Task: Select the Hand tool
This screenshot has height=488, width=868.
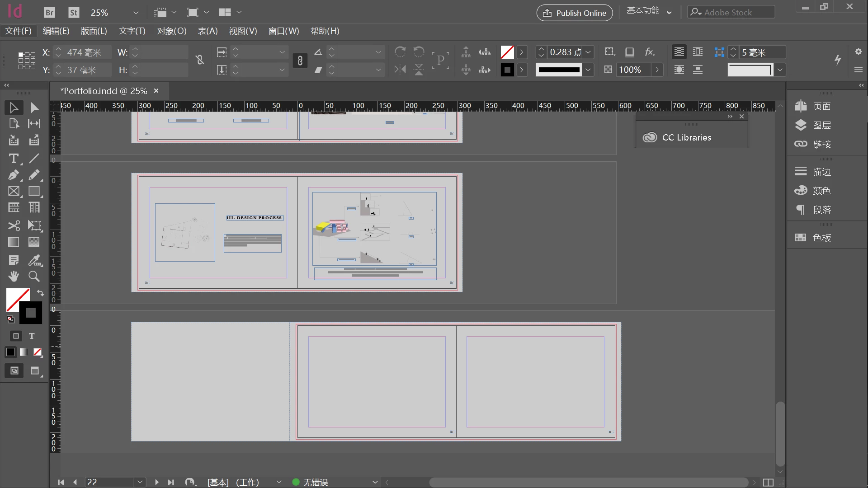Action: [14, 276]
